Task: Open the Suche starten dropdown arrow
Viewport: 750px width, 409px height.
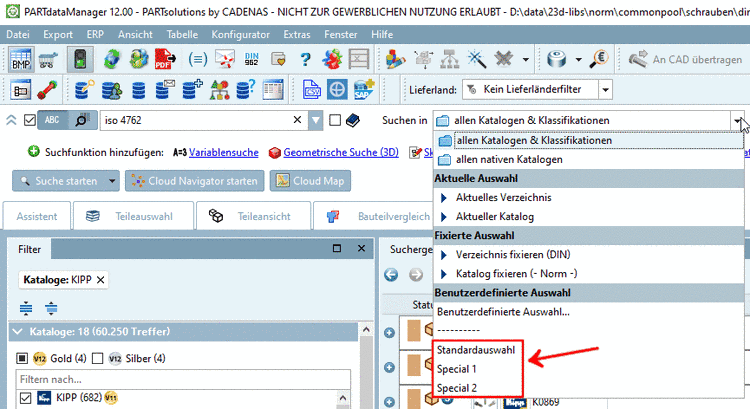Action: click(x=112, y=181)
